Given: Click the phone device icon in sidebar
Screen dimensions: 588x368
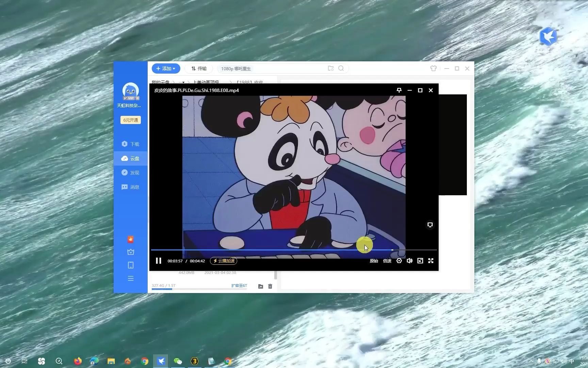Looking at the screenshot, I should click(x=131, y=265).
